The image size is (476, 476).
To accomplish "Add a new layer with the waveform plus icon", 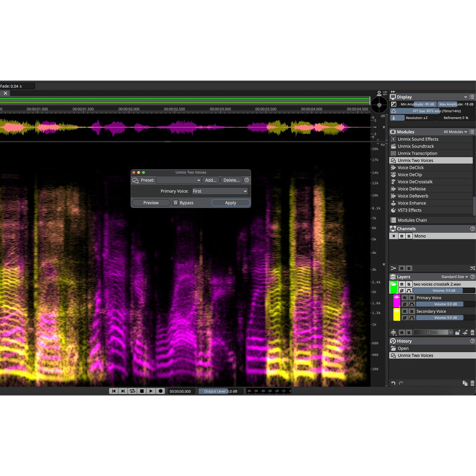I will 465,333.
